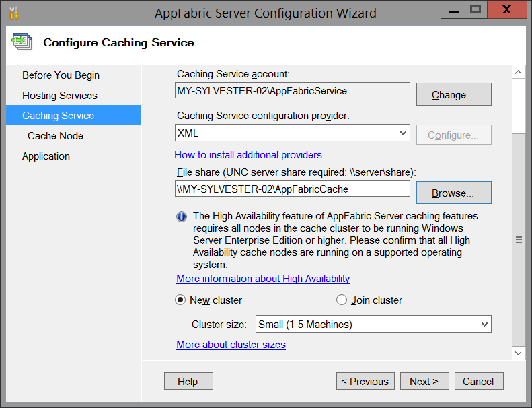The height and width of the screenshot is (408, 532).
Task: Go to Before You Begin step
Action: coord(61,75)
